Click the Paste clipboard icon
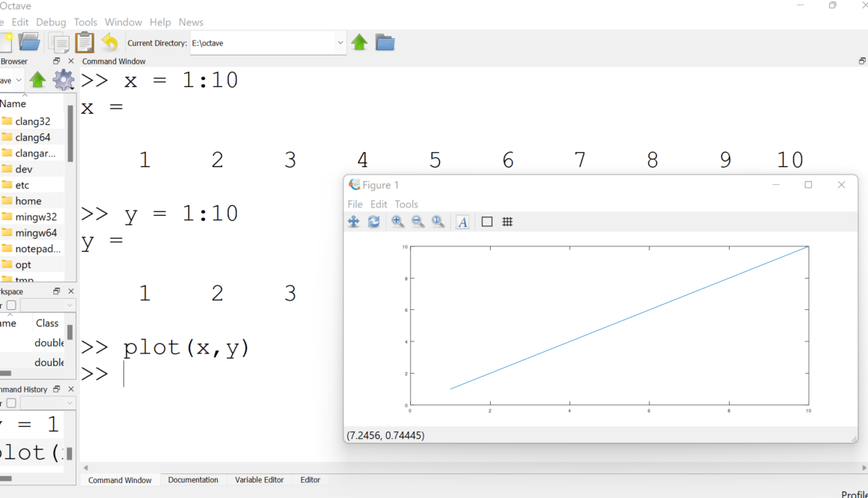This screenshot has height=498, width=868. [x=85, y=42]
